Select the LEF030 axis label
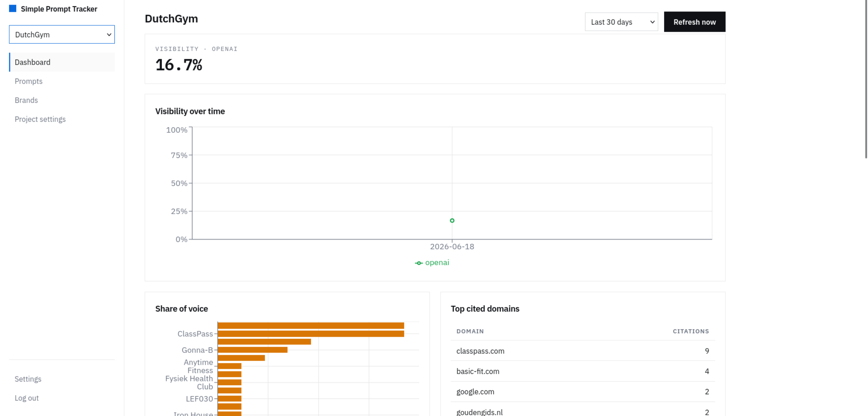 coord(199,399)
